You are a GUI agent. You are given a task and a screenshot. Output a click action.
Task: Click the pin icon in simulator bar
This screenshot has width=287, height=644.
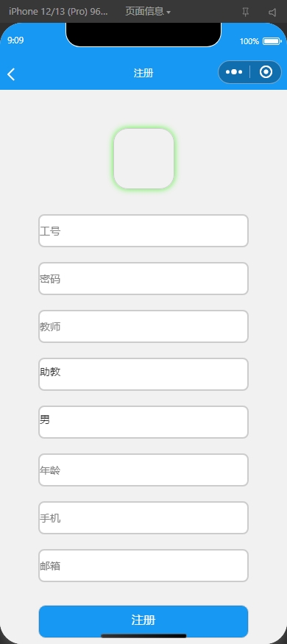246,12
